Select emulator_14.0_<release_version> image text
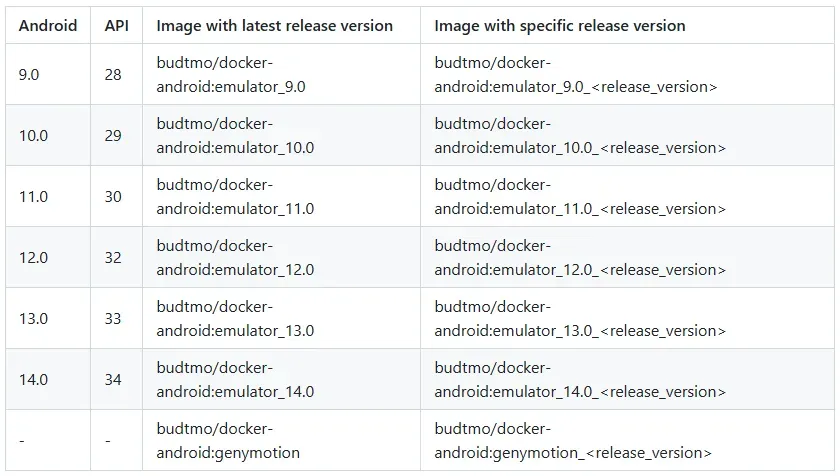840x476 pixels. (x=580, y=380)
